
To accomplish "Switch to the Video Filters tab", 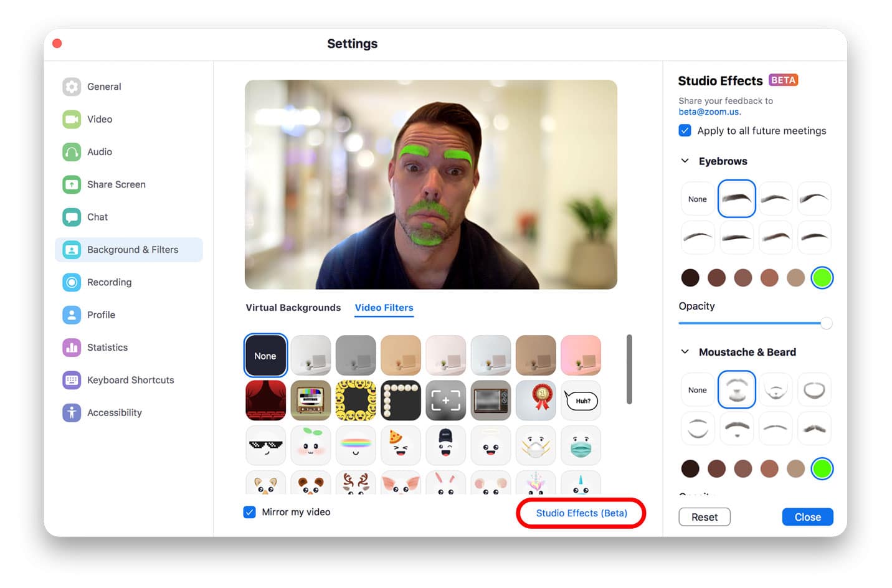I will 384,308.
